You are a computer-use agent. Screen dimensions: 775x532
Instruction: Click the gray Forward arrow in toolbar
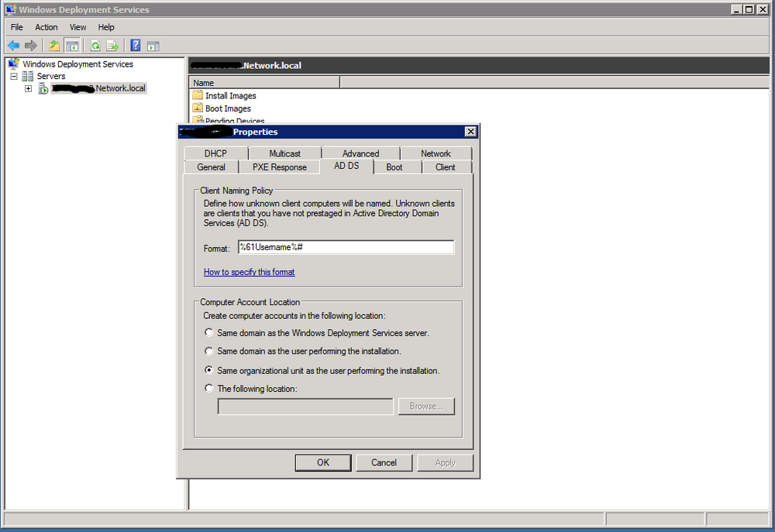point(31,46)
